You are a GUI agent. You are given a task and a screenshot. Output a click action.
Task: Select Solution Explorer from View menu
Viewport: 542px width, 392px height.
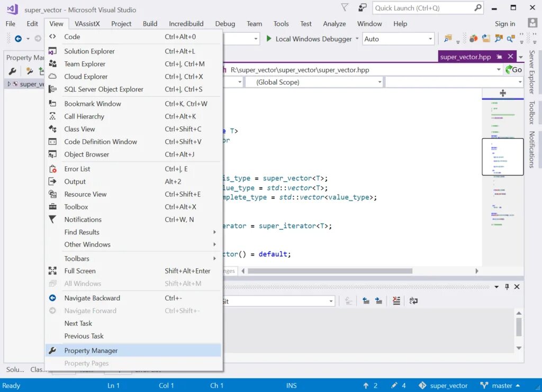pos(133,51)
